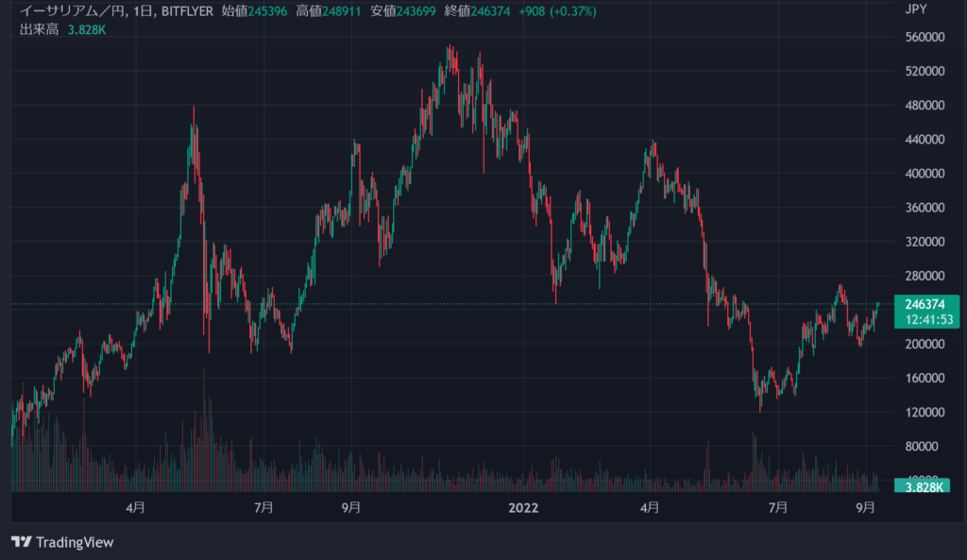Viewport: 967px width, 560px height.
Task: Click the 高値 248911 high value
Action: point(328,11)
